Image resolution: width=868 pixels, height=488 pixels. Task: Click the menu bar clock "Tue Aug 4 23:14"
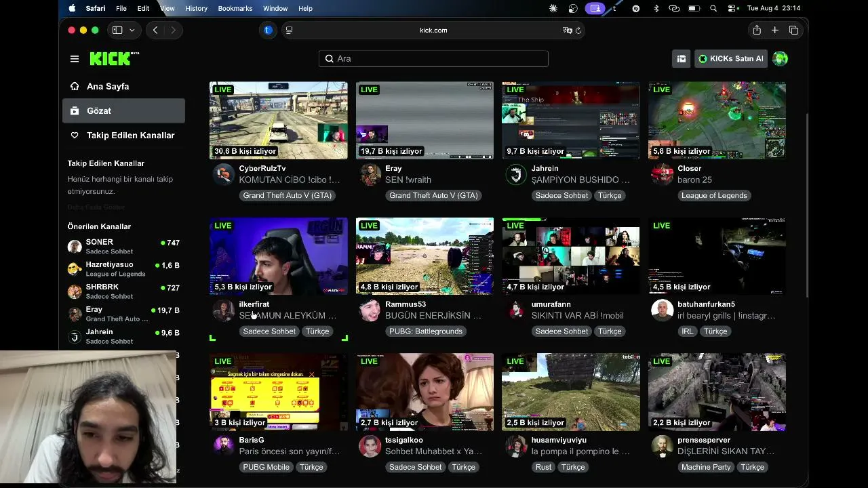[x=774, y=8]
